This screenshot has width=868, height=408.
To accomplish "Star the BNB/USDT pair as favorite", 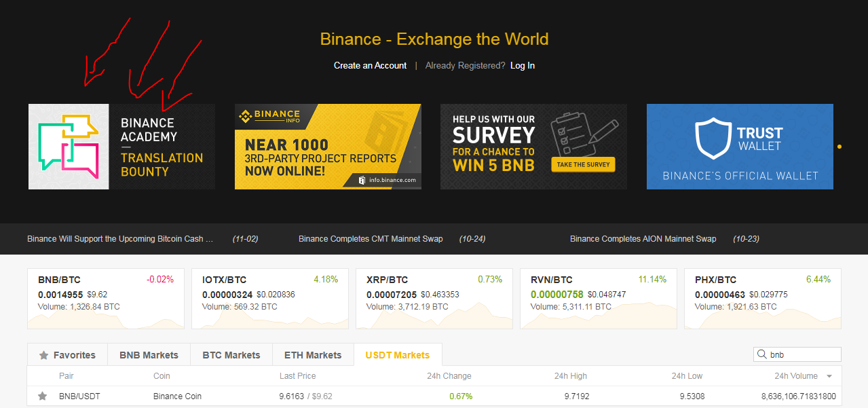I will click(43, 396).
